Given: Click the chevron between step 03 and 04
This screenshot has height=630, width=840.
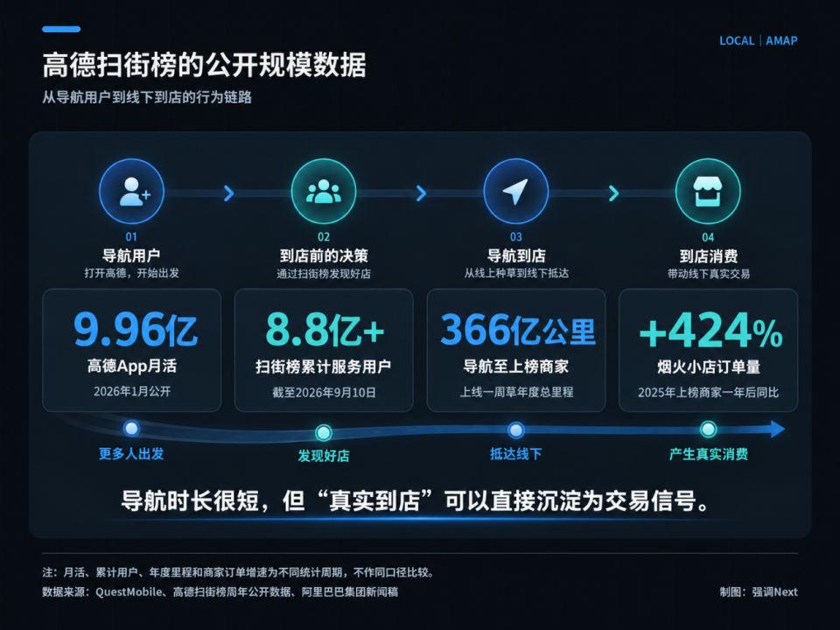Looking at the screenshot, I should 614,192.
